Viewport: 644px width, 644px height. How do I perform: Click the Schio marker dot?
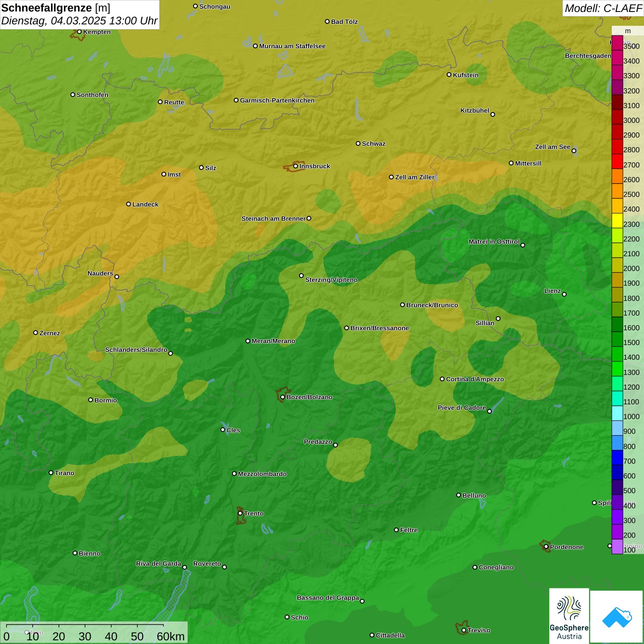(x=287, y=617)
